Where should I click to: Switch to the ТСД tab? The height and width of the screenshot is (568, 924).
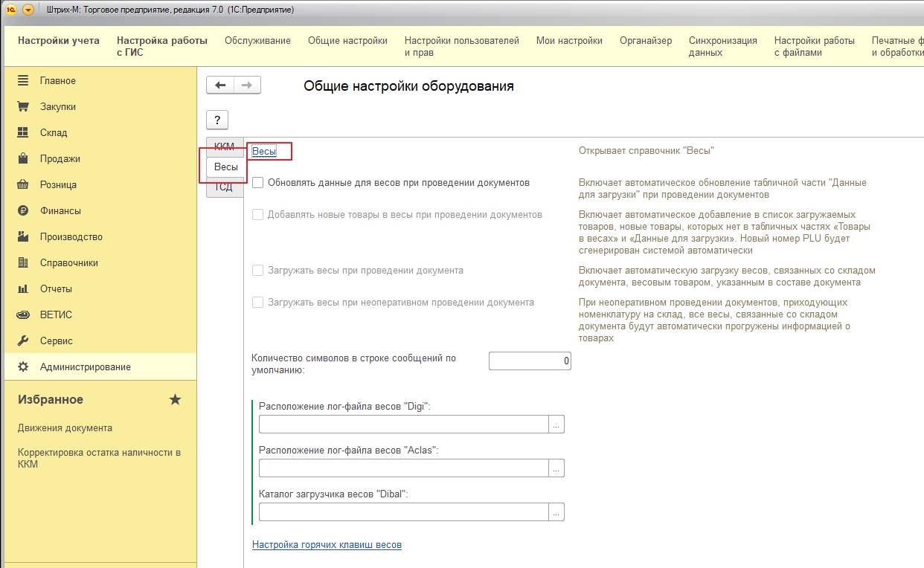pos(224,187)
